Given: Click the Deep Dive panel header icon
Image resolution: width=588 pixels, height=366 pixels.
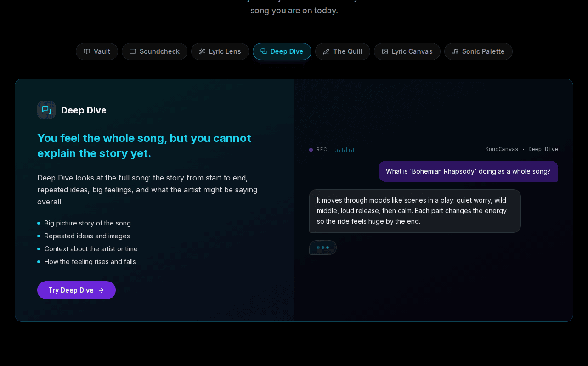Looking at the screenshot, I should tap(46, 110).
